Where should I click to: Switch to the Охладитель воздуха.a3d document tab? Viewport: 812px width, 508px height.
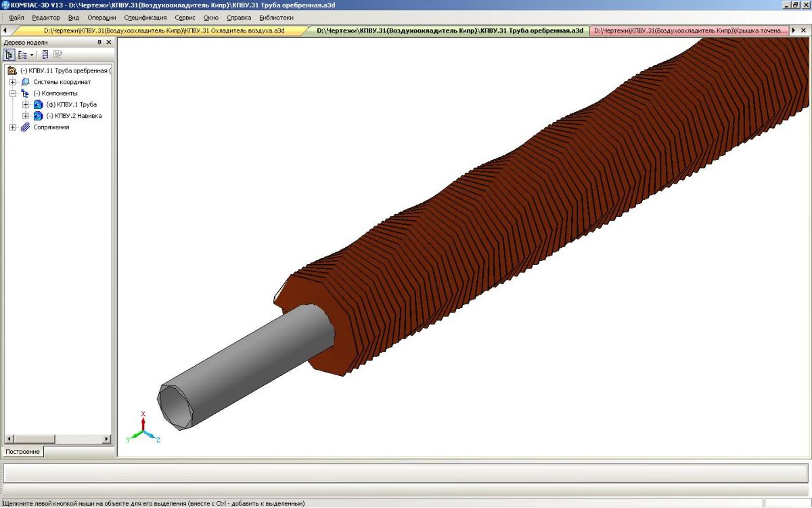pos(164,30)
